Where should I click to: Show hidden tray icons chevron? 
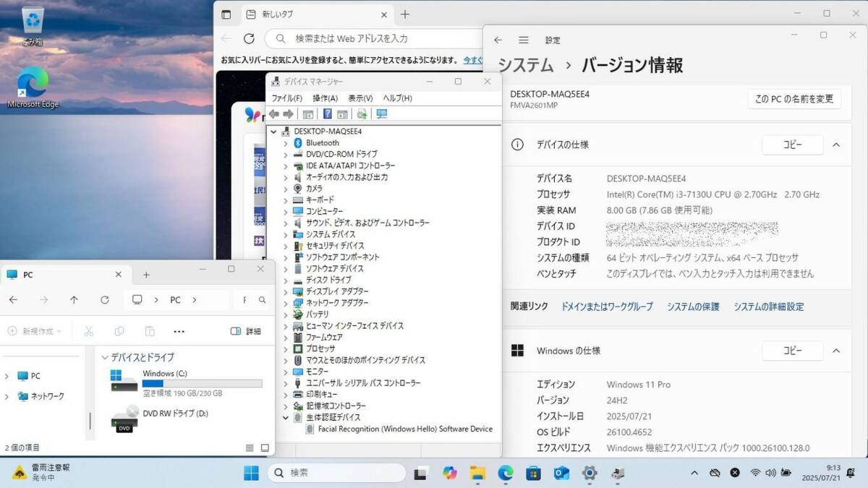(694, 473)
